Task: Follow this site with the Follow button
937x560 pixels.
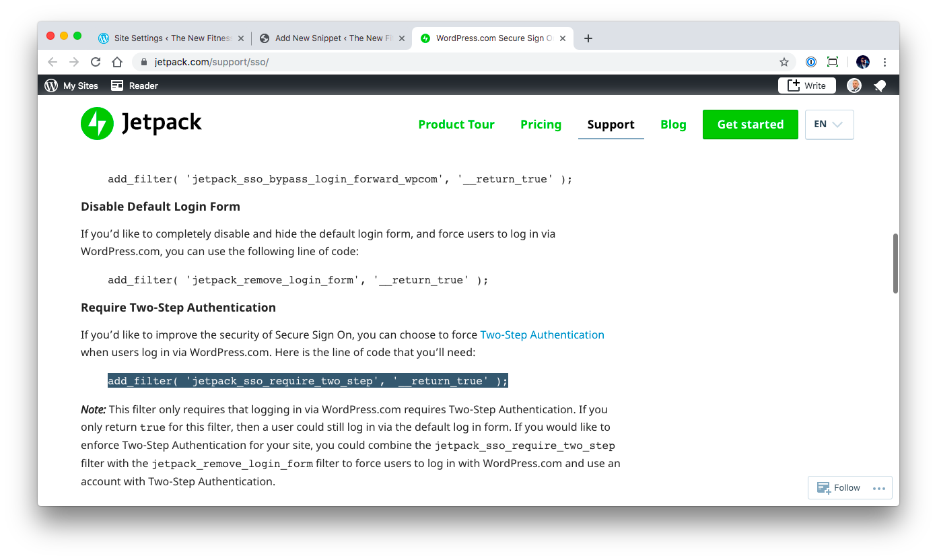Action: click(x=839, y=488)
